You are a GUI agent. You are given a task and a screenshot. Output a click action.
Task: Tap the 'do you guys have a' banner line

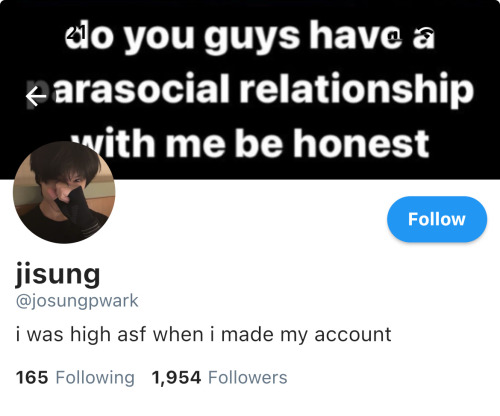coord(250,36)
